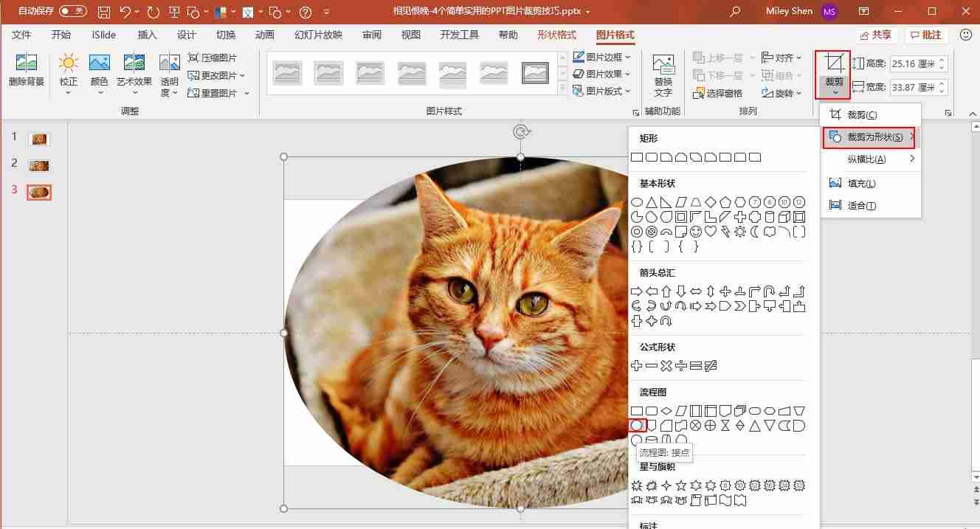Select the multiplication sign in 公式形状
Image resolution: width=980 pixels, height=529 pixels.
pos(666,366)
